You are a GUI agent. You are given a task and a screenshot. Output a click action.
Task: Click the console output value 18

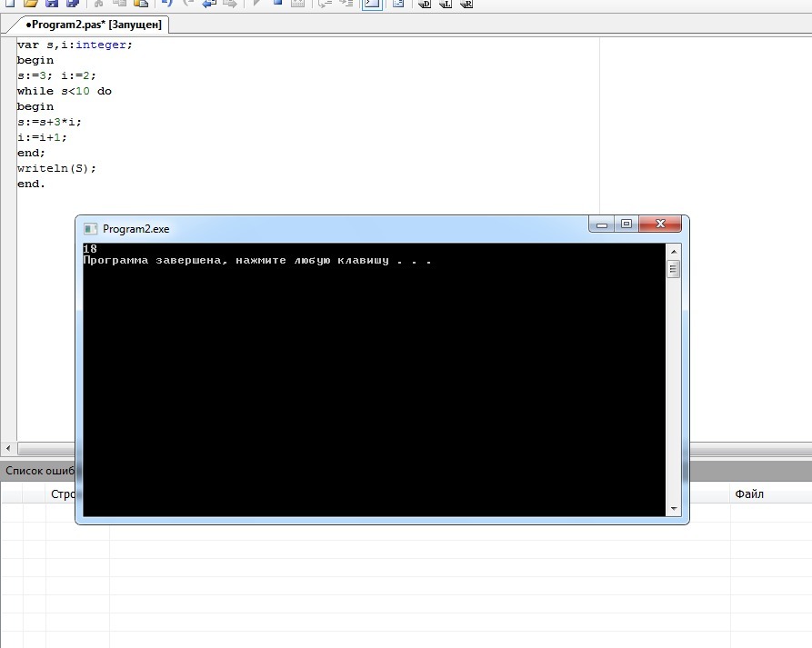click(90, 249)
